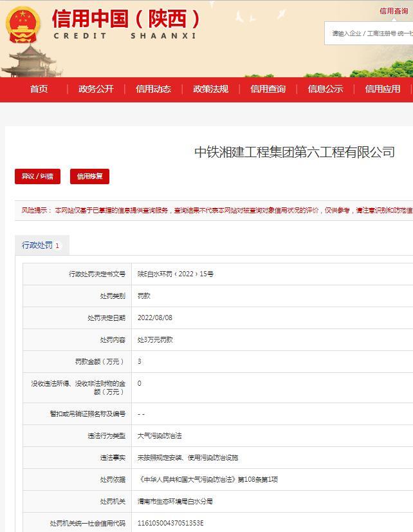The height and width of the screenshot is (532, 413).
Task: Click the 处罚类别 row label
Action: (113, 296)
